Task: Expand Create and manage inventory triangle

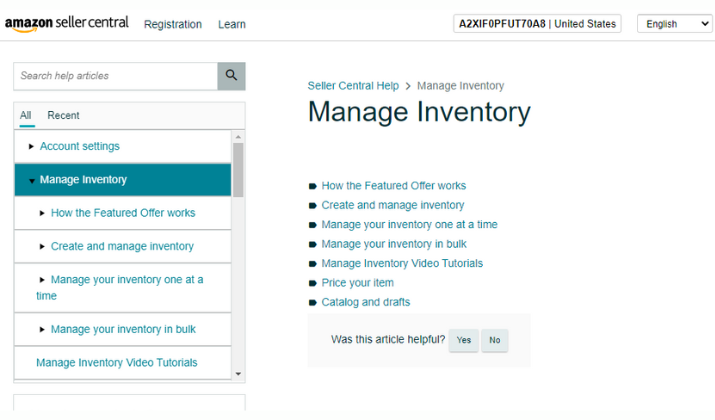Action: coord(42,246)
